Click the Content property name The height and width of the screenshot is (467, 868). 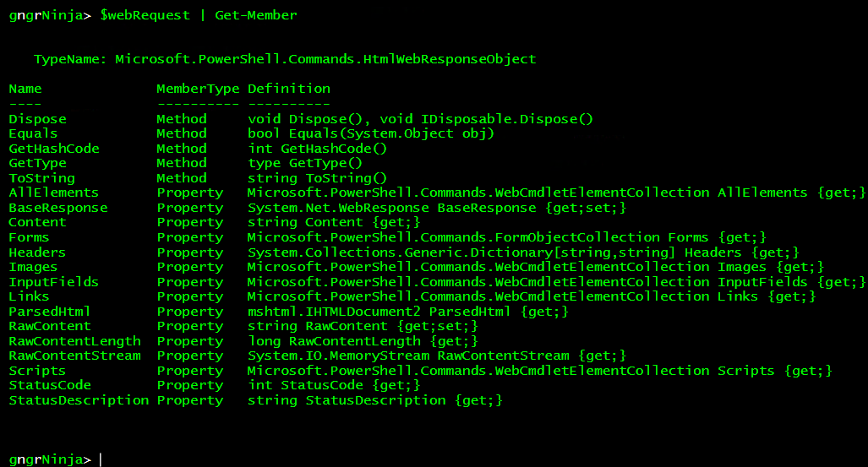37,222
